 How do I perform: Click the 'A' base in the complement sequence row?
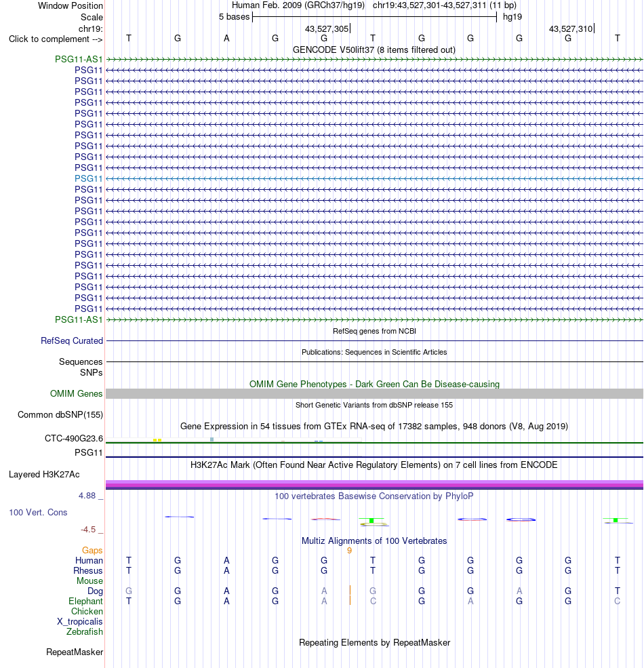click(226, 39)
